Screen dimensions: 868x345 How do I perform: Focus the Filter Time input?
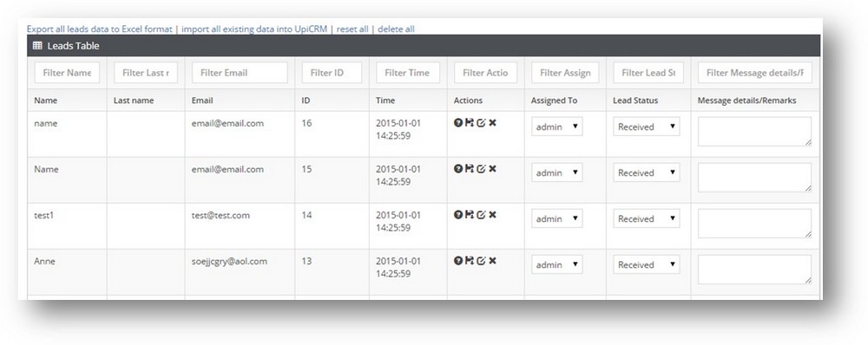408,73
